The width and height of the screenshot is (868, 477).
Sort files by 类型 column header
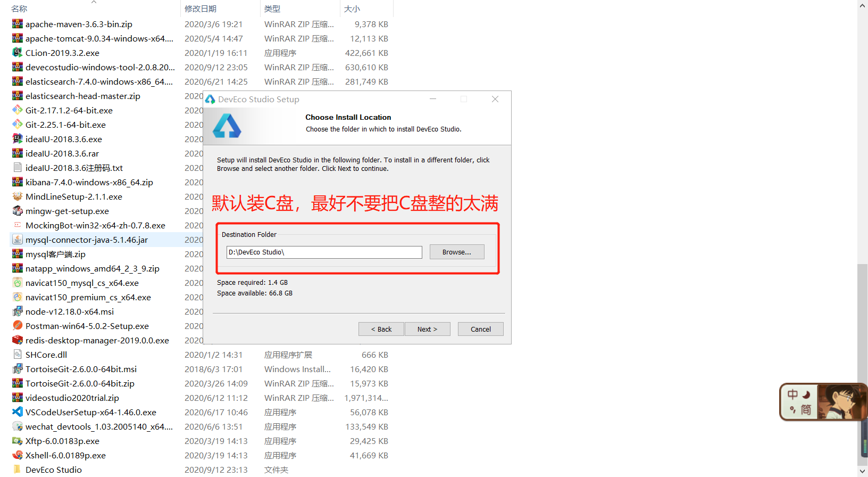pos(272,9)
